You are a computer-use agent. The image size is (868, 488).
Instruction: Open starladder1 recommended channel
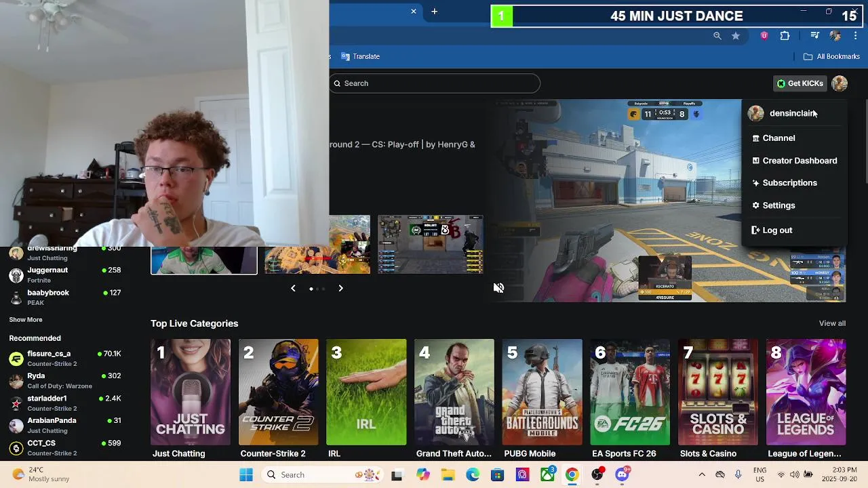(x=65, y=403)
